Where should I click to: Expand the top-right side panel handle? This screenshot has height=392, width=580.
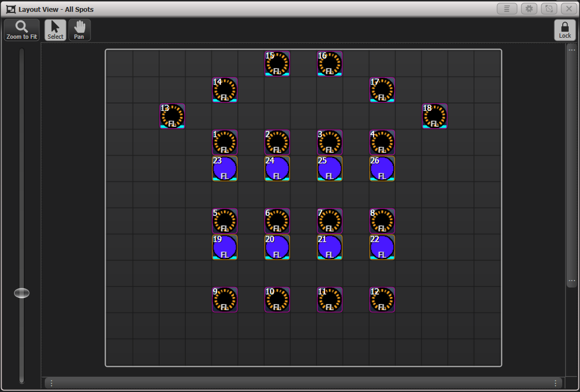[571, 50]
